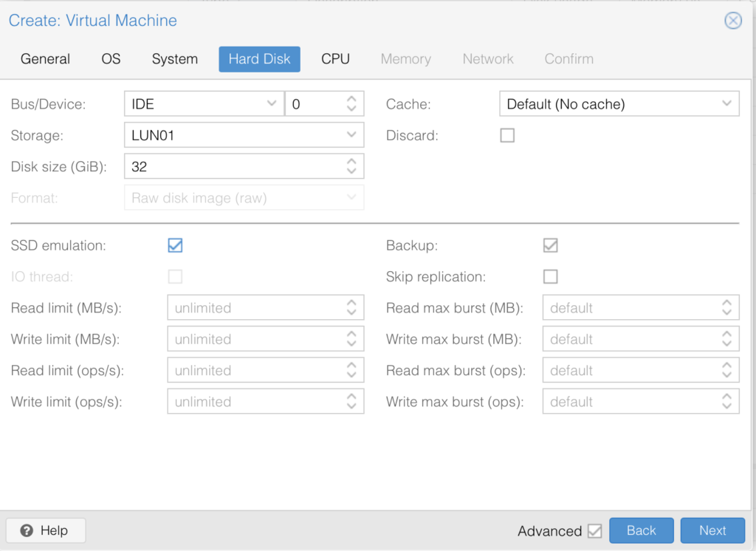The image size is (756, 551).
Task: Switch to the General tab
Action: [45, 59]
